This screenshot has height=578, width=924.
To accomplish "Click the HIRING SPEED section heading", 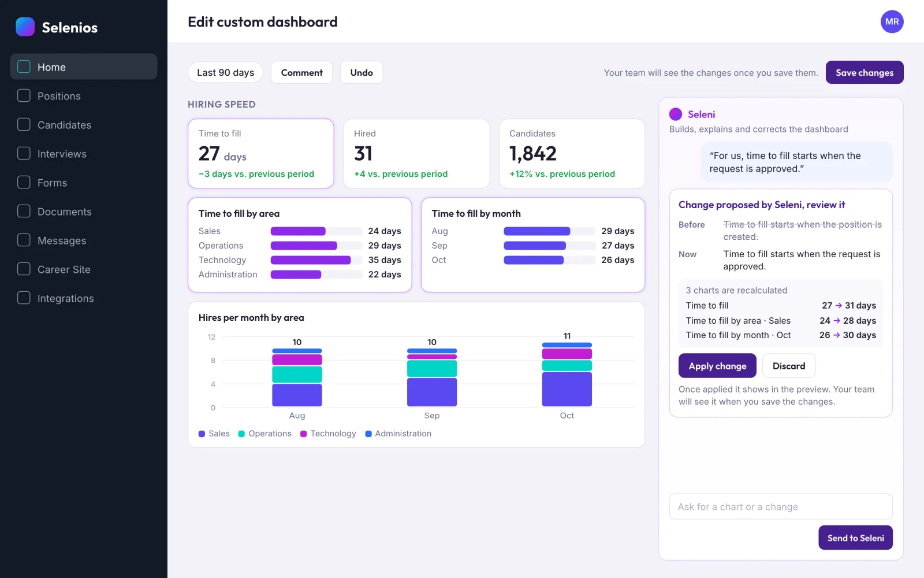I will [222, 105].
